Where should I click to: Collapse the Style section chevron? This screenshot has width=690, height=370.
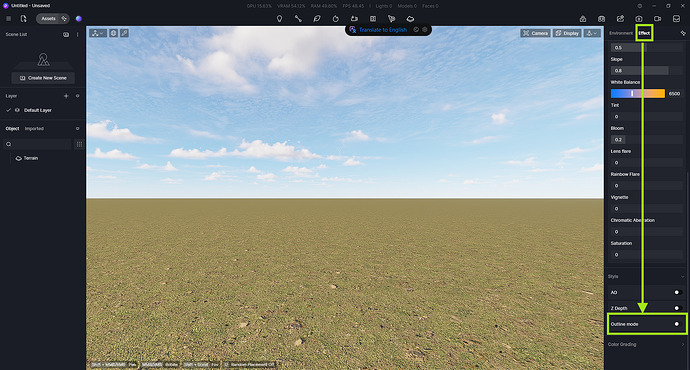pos(683,277)
